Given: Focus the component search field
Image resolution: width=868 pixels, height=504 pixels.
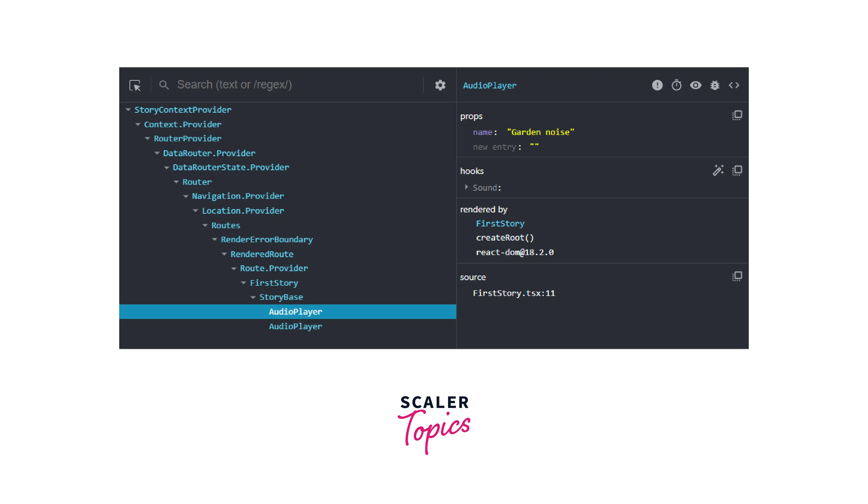Looking at the screenshot, I should (234, 85).
